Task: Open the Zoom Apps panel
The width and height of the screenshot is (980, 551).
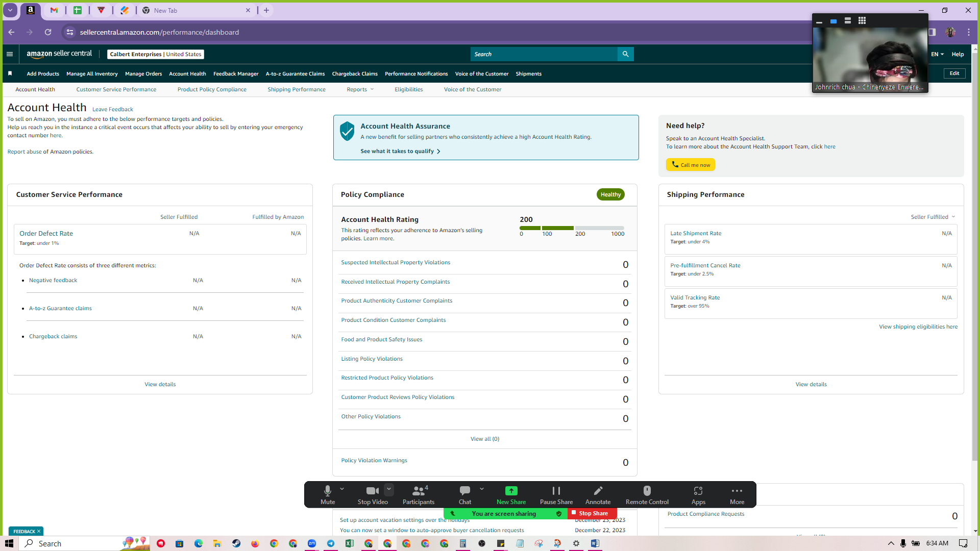Action: [698, 495]
